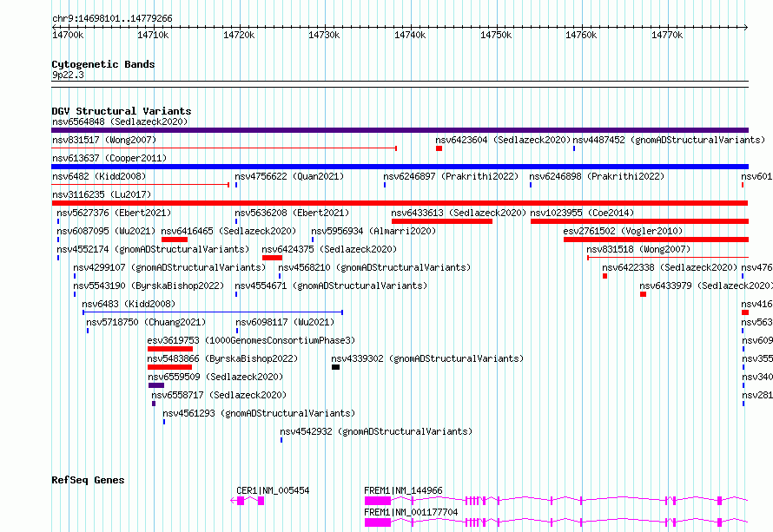773x532 pixels.
Task: Click nsv6558717 (Sedlazeck2020) label
Action: click(219, 395)
